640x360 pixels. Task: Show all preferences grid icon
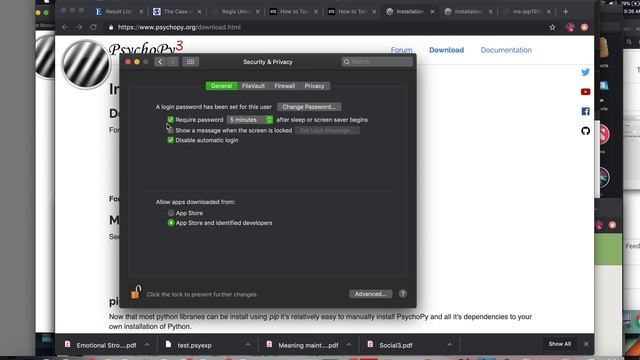coord(190,62)
